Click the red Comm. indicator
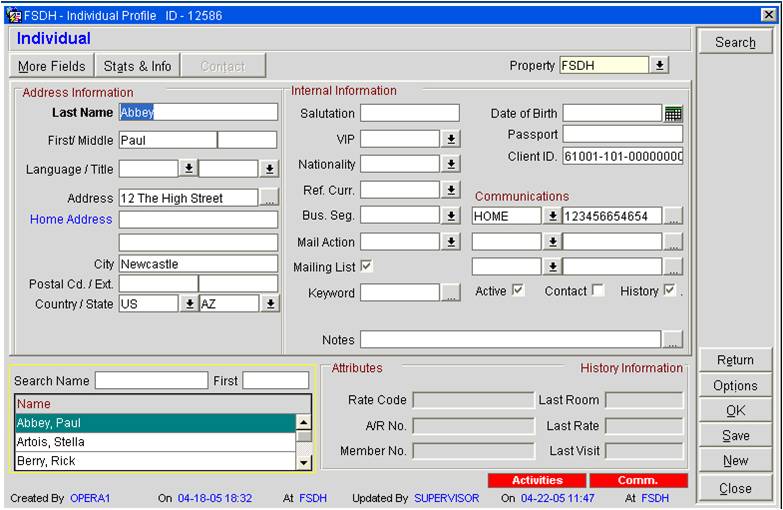This screenshot has width=783, height=510. 638,480
